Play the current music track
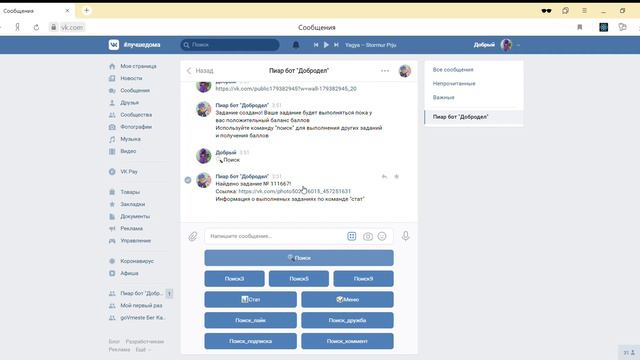This screenshot has height=360, width=640. pyautogui.click(x=326, y=45)
